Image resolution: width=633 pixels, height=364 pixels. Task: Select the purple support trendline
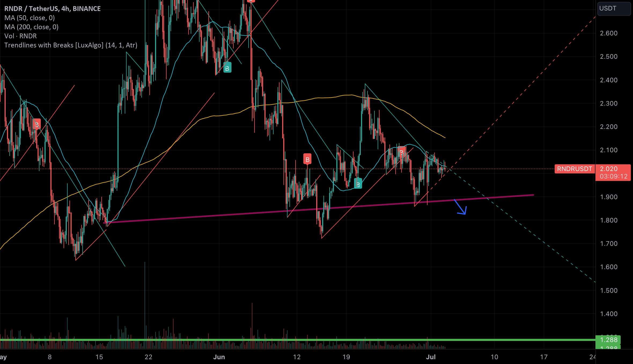click(x=319, y=209)
